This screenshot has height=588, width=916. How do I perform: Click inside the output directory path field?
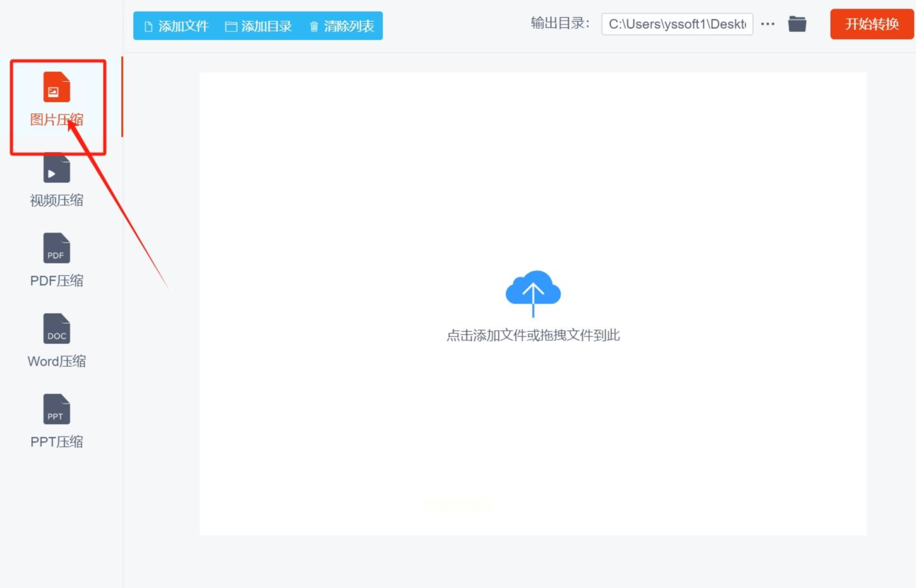click(x=676, y=24)
